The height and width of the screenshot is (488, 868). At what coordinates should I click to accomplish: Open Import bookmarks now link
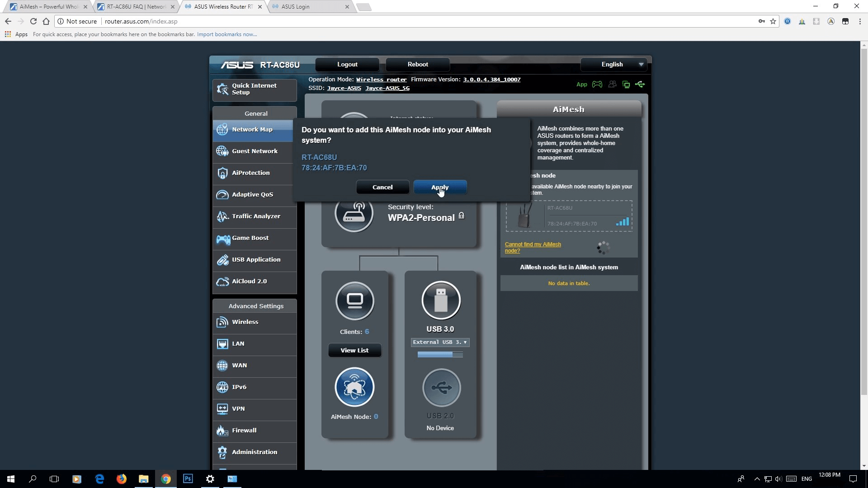tap(227, 34)
